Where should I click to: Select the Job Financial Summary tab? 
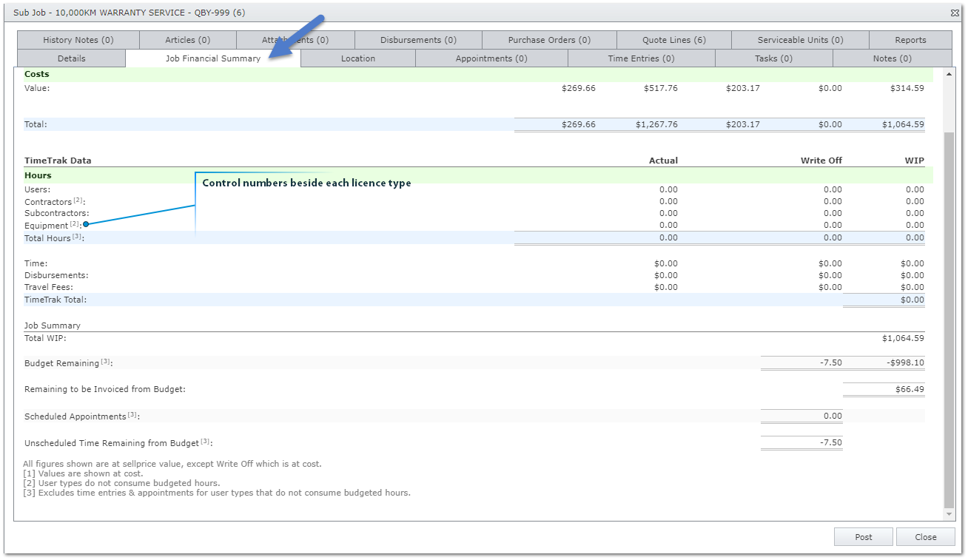click(x=213, y=58)
